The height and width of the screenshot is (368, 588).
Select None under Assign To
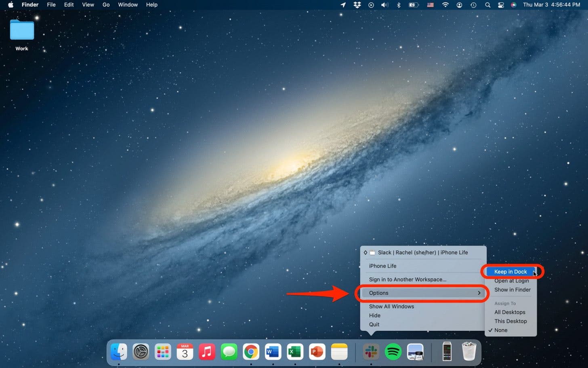click(501, 330)
